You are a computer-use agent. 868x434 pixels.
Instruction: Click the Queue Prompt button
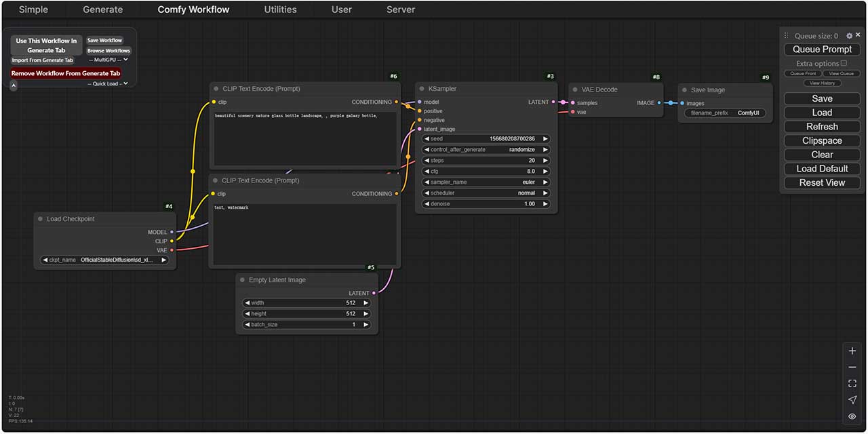click(x=822, y=49)
